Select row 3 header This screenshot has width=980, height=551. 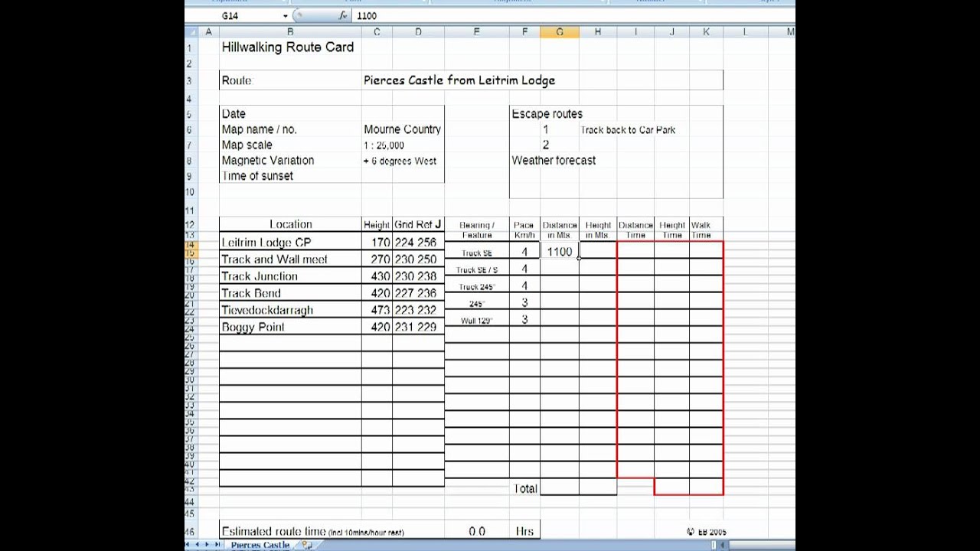click(x=190, y=80)
